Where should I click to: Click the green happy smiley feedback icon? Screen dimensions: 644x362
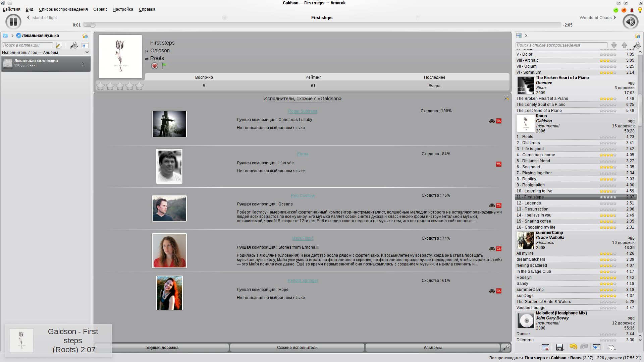click(616, 10)
